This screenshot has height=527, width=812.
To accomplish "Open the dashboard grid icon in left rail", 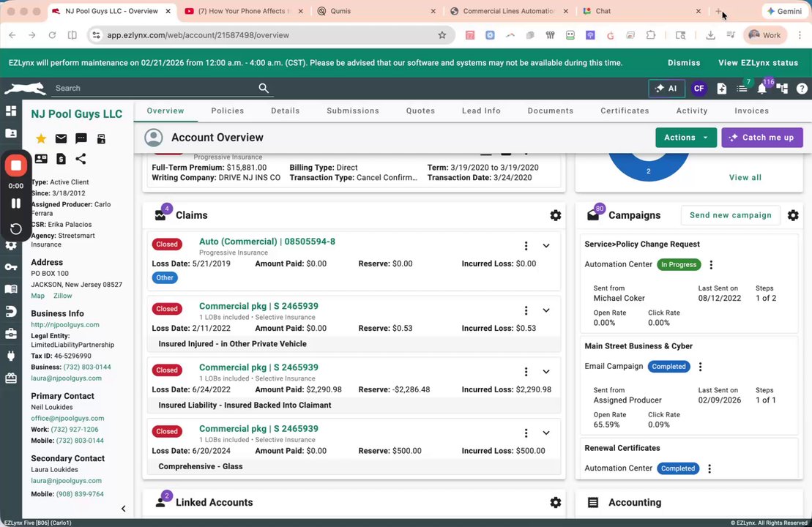I will point(11,111).
